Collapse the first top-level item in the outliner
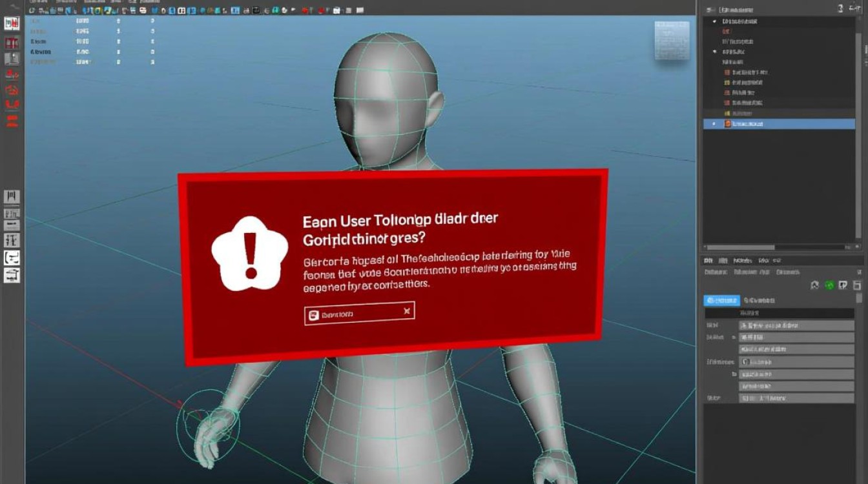This screenshot has width=868, height=484. [x=714, y=22]
